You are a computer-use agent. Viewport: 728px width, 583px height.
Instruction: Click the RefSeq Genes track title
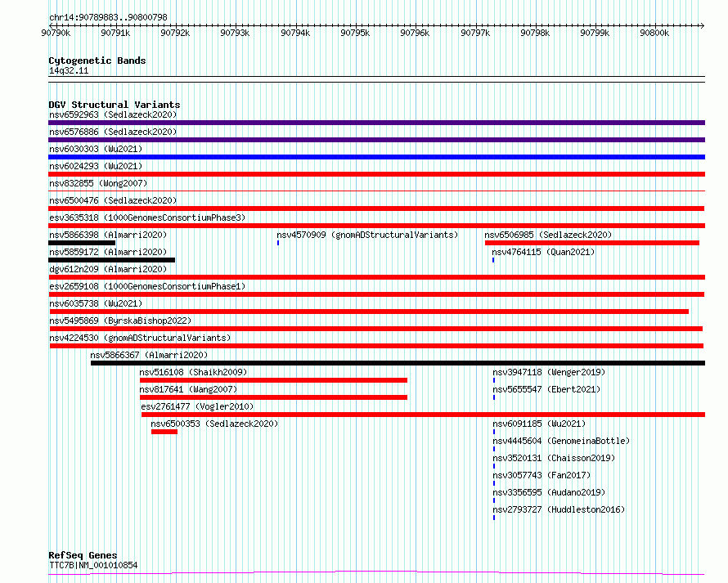coord(83,555)
